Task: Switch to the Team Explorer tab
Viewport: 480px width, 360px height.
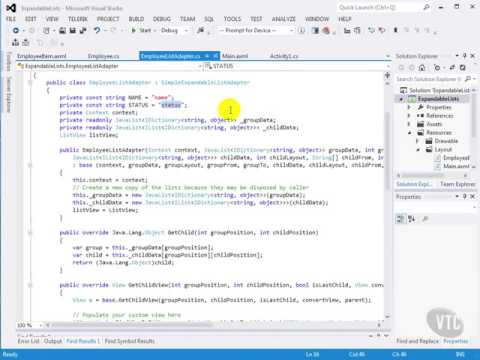Action: tap(458, 184)
